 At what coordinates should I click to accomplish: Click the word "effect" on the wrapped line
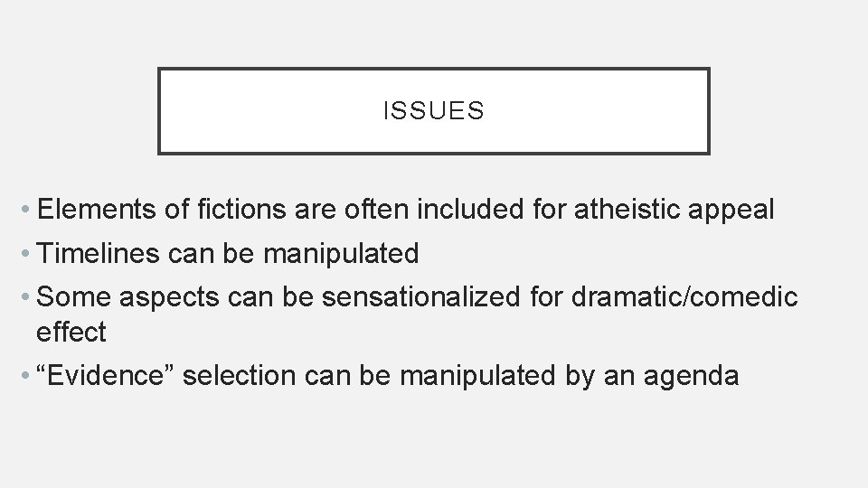click(x=71, y=332)
